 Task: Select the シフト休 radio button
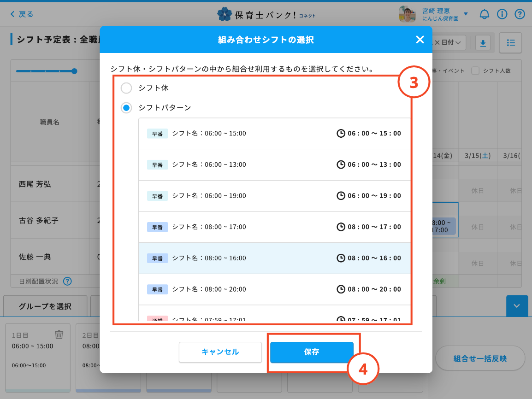[126, 88]
